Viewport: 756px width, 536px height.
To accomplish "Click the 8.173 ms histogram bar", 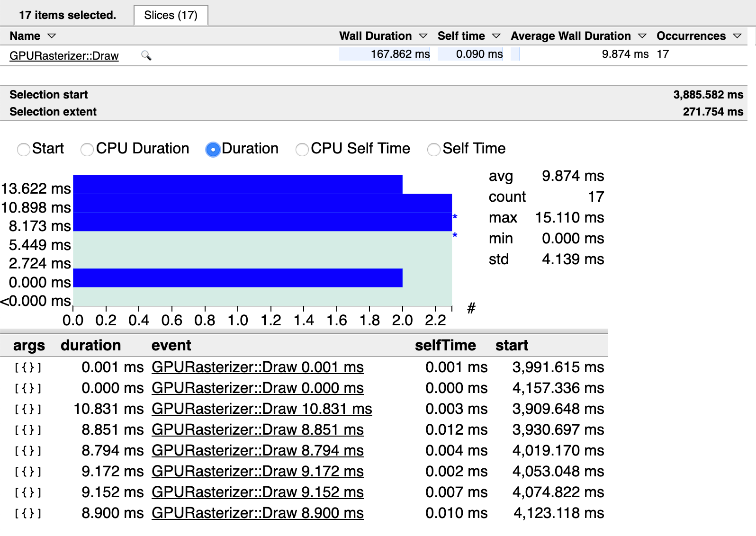I will coord(262,222).
